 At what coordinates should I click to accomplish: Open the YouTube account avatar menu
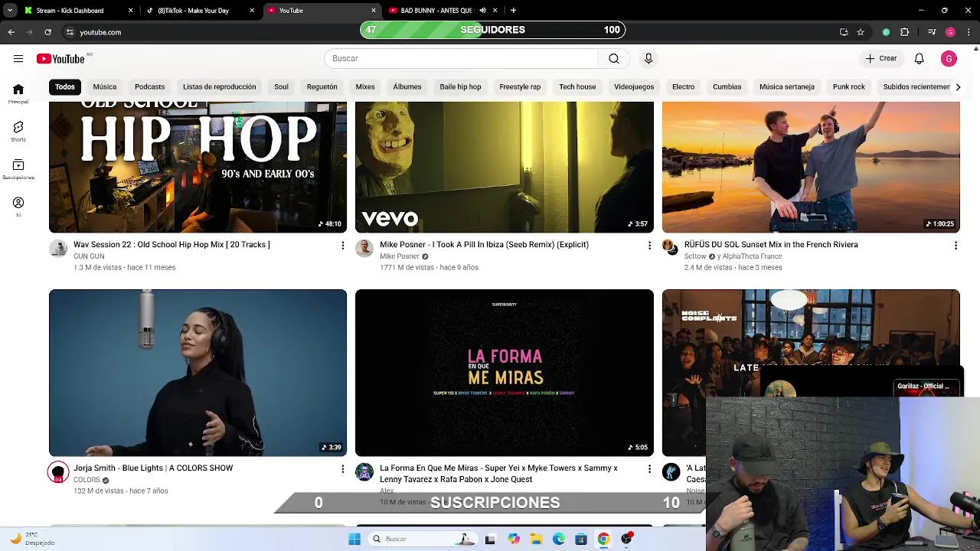[949, 58]
